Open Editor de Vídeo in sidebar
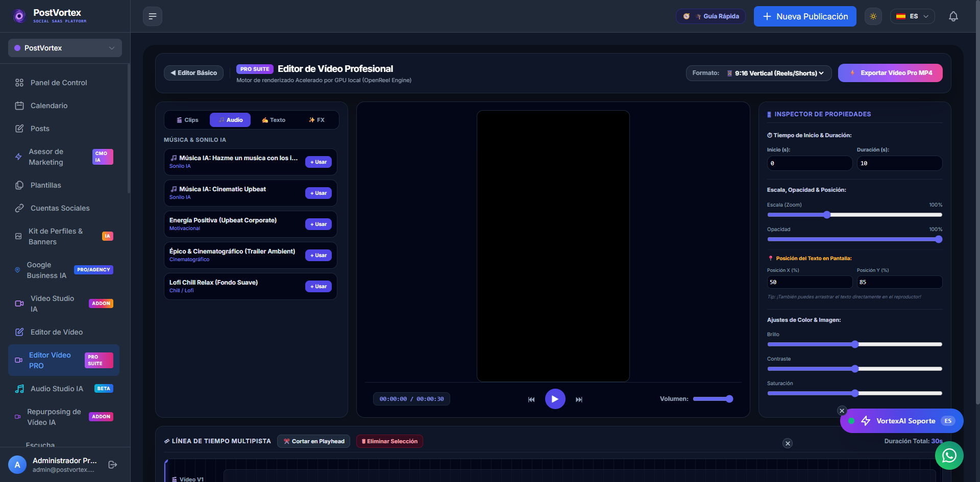Screen dimensions: 980x482 pyautogui.click(x=64, y=332)
